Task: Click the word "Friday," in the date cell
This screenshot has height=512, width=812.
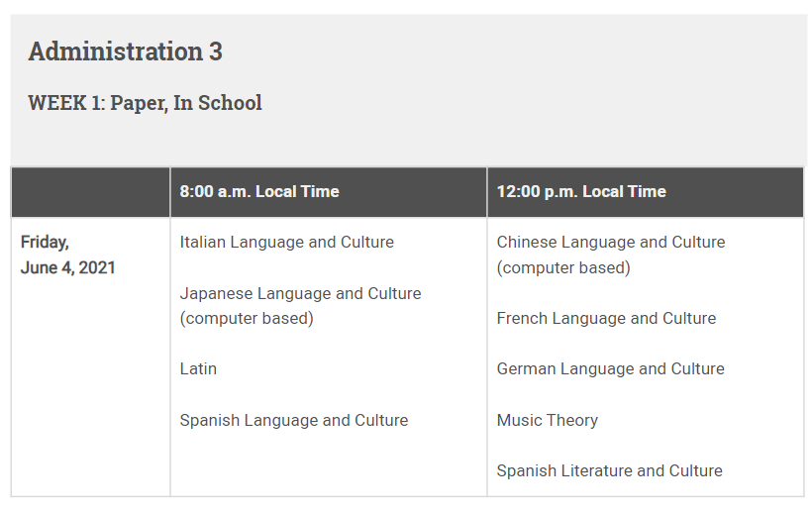Action: click(x=45, y=243)
